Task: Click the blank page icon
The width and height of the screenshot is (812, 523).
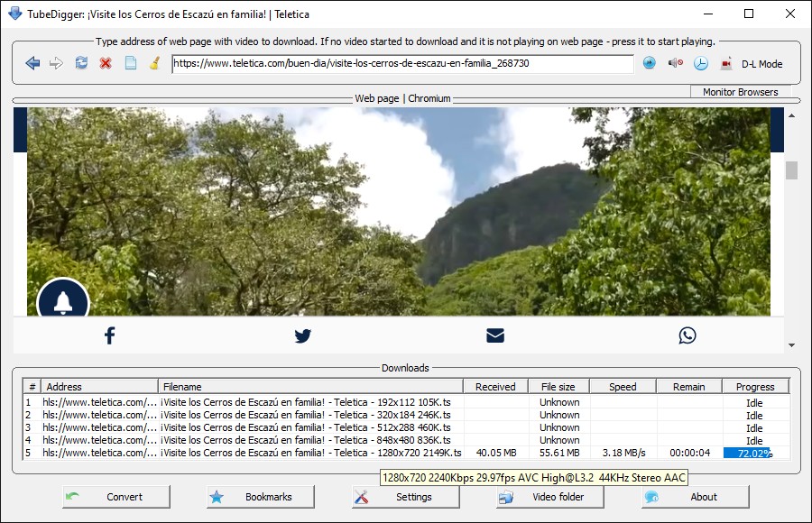Action: [x=130, y=63]
